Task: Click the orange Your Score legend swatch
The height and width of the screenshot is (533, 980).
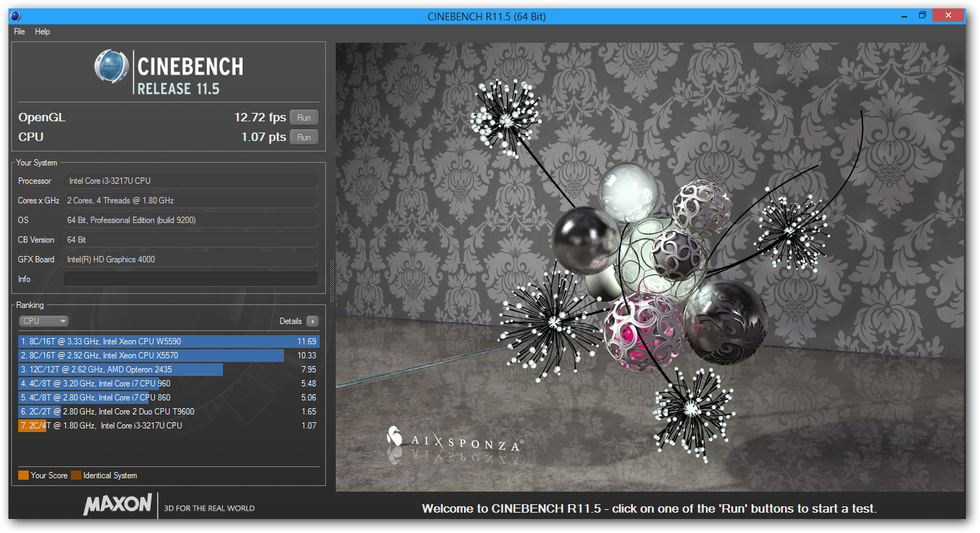Action: pos(23,475)
